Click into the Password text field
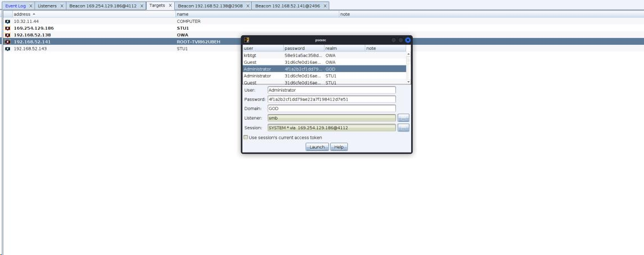644x255 pixels. click(x=331, y=99)
